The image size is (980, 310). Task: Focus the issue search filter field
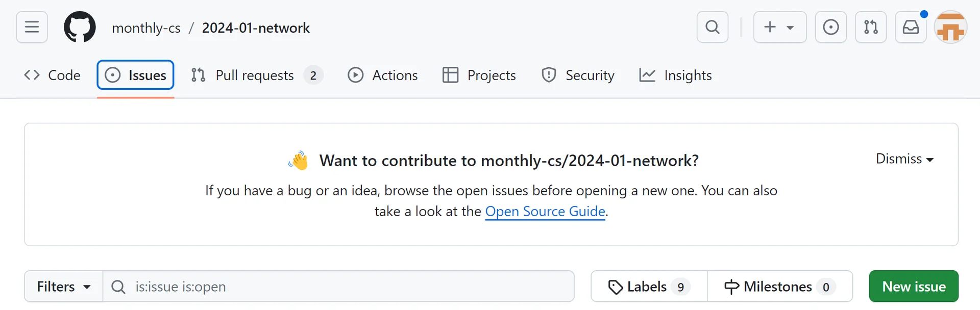(347, 287)
